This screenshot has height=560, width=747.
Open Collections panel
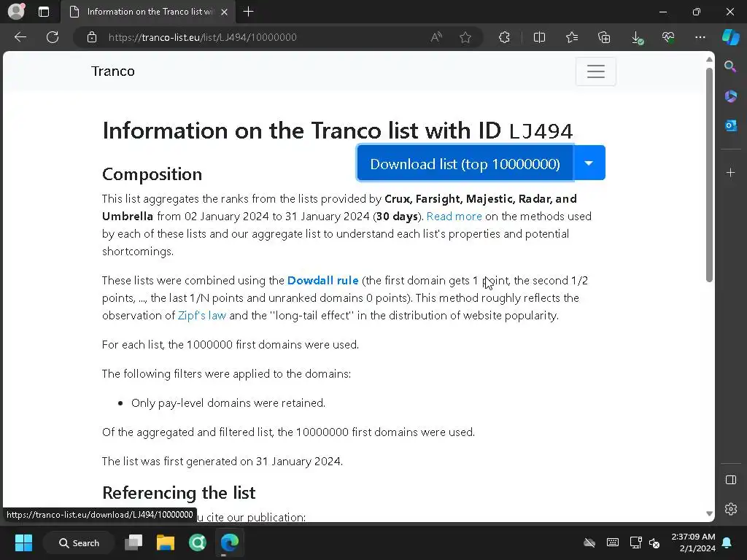(604, 37)
